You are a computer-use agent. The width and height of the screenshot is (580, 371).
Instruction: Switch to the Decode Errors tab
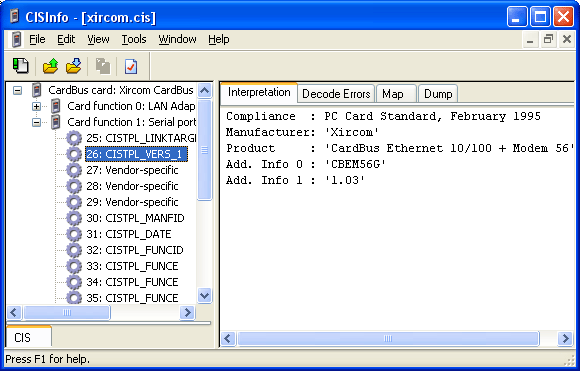[x=336, y=94]
